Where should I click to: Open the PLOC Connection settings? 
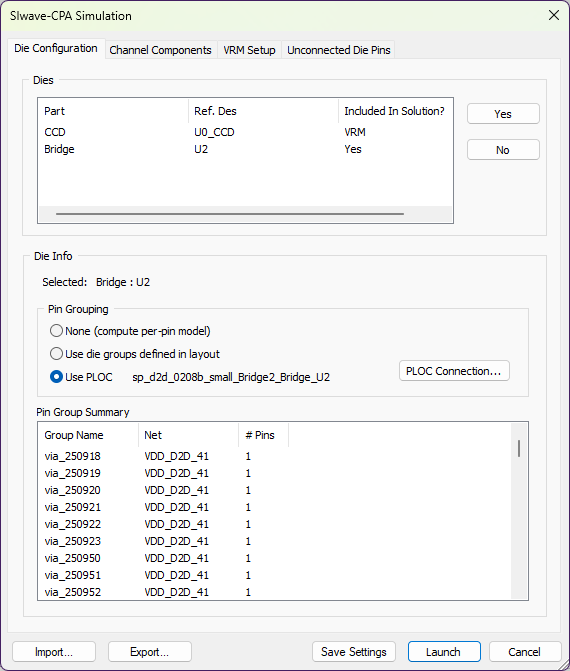(454, 371)
